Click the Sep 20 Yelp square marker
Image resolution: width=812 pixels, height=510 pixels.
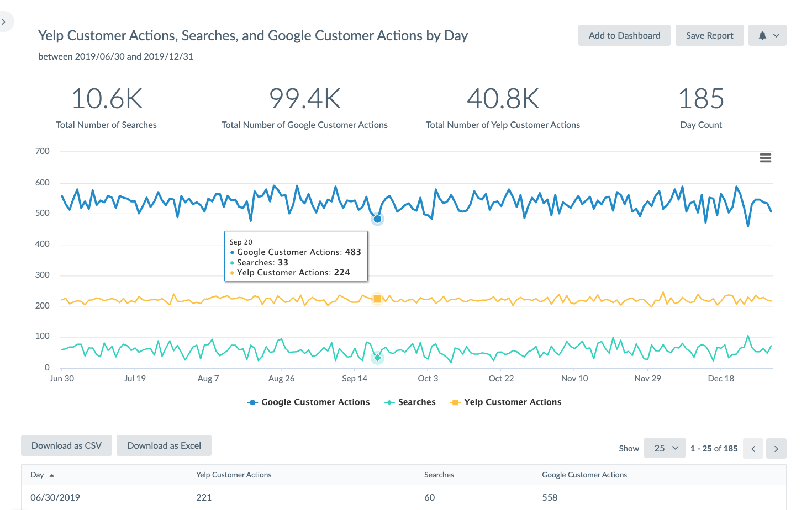click(x=377, y=299)
